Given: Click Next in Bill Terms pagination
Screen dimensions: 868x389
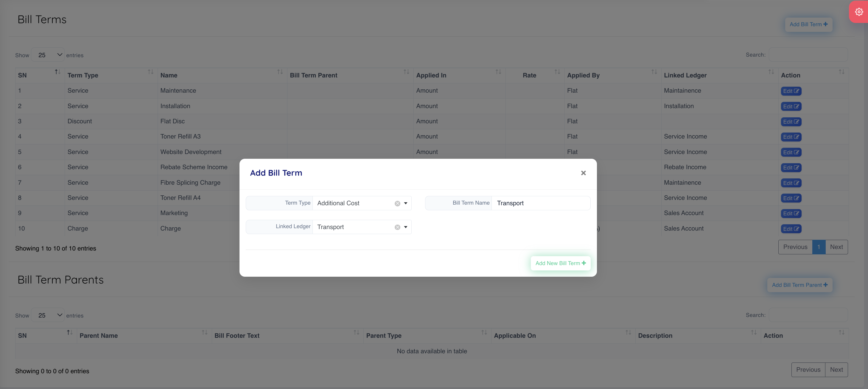Looking at the screenshot, I should pos(836,247).
